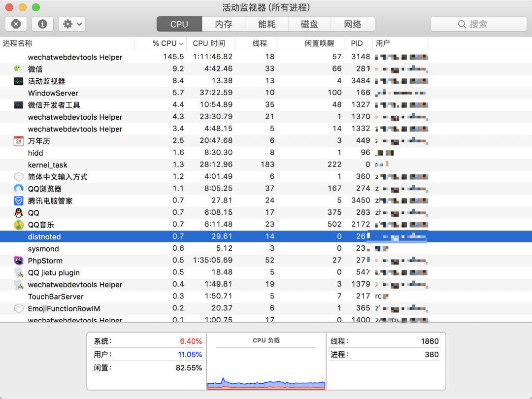The image size is (532, 399).
Task: Select the 微信开发者工具 process name
Action: coord(54,105)
